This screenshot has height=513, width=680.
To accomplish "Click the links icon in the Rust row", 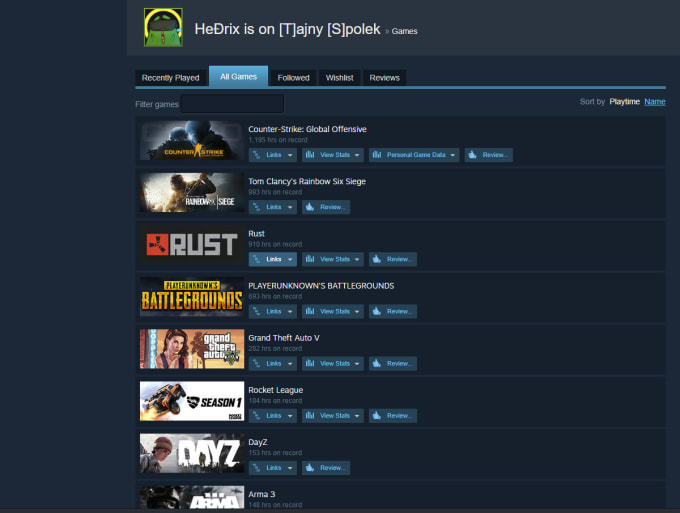I will pyautogui.click(x=256, y=259).
